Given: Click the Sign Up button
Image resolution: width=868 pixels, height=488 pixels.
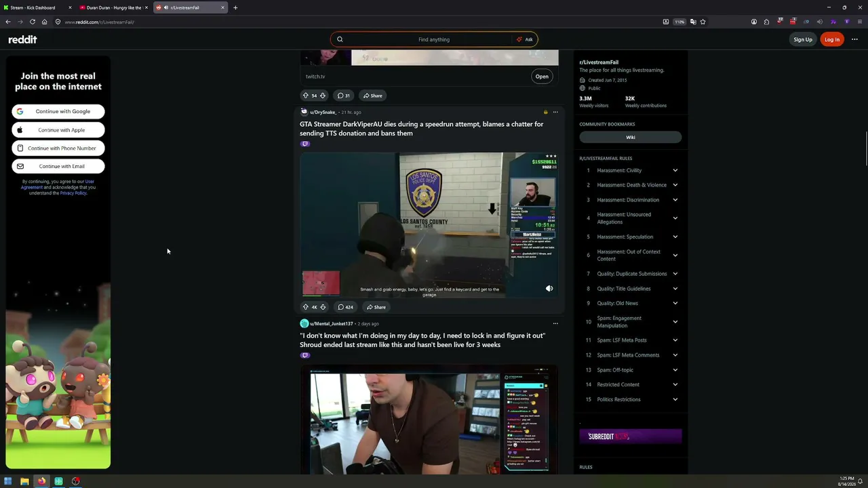Looking at the screenshot, I should (803, 39).
